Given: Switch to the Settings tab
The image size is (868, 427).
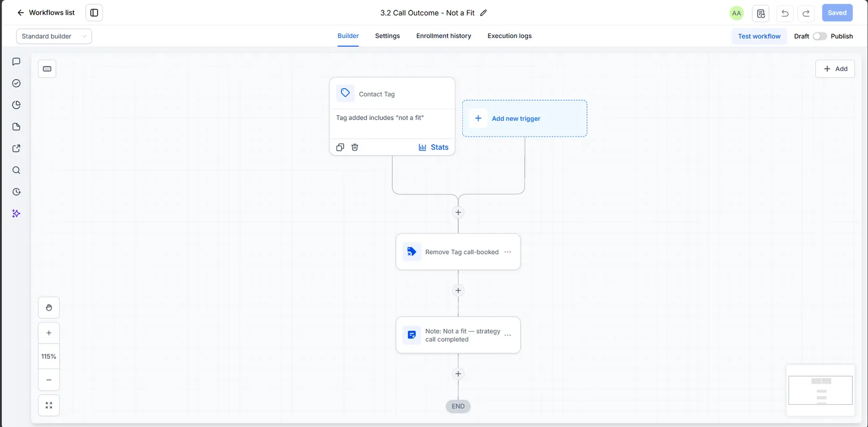Looking at the screenshot, I should [x=387, y=36].
